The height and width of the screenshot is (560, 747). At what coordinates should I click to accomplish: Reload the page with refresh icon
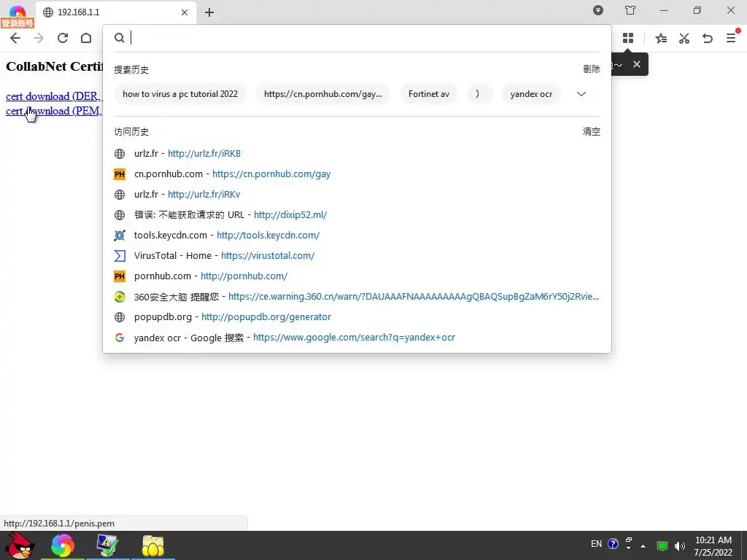[x=63, y=38]
